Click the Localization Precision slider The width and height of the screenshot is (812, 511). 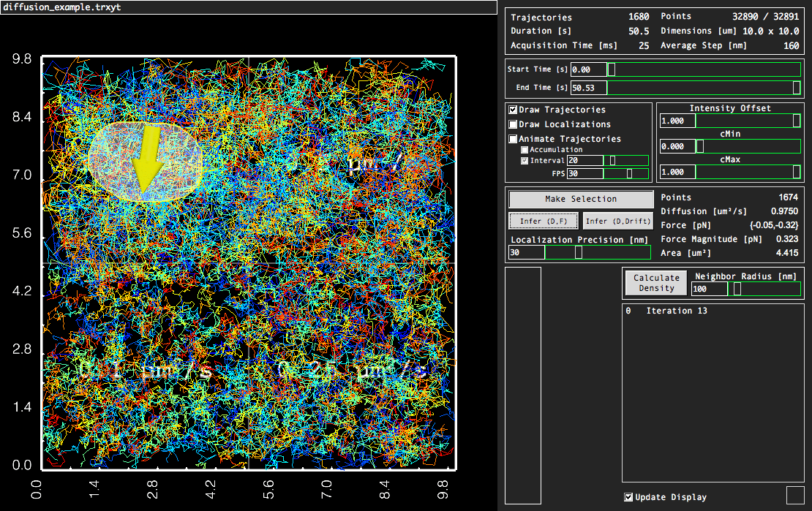click(598, 252)
